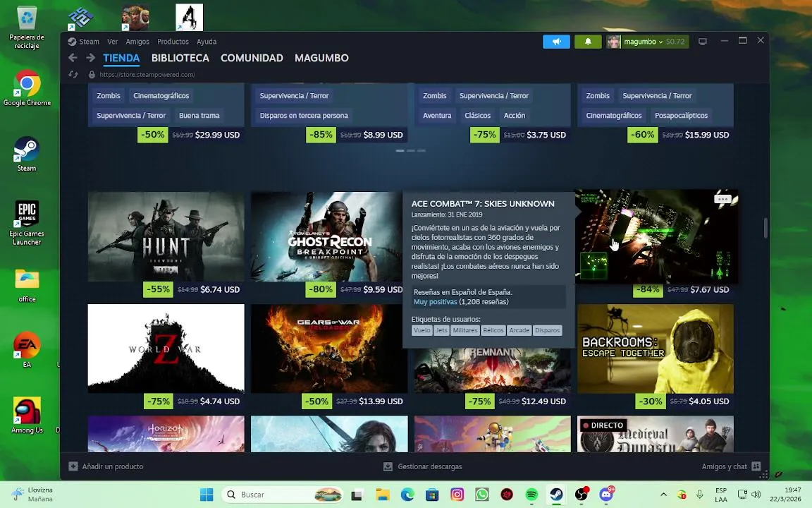Click the OBS Studio taskbar icon
Viewport: 812px width, 508px height.
[581, 495]
